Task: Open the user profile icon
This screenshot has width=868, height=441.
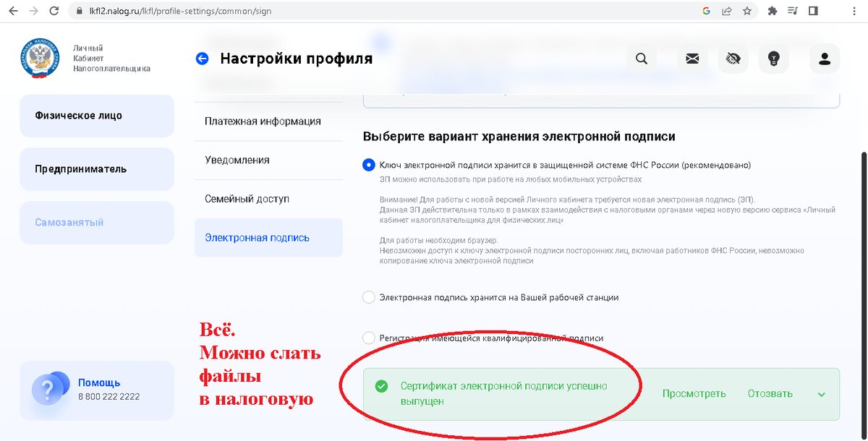Action: point(825,59)
